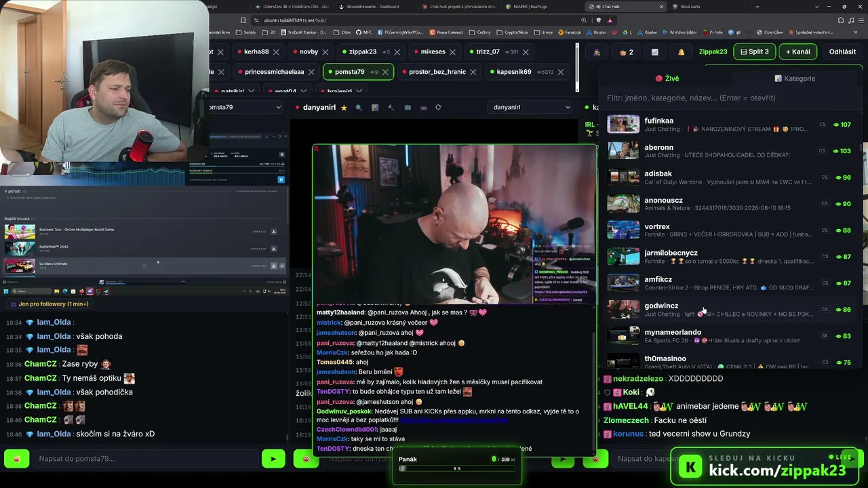Remove the zippak23 channel chip

[x=397, y=52]
